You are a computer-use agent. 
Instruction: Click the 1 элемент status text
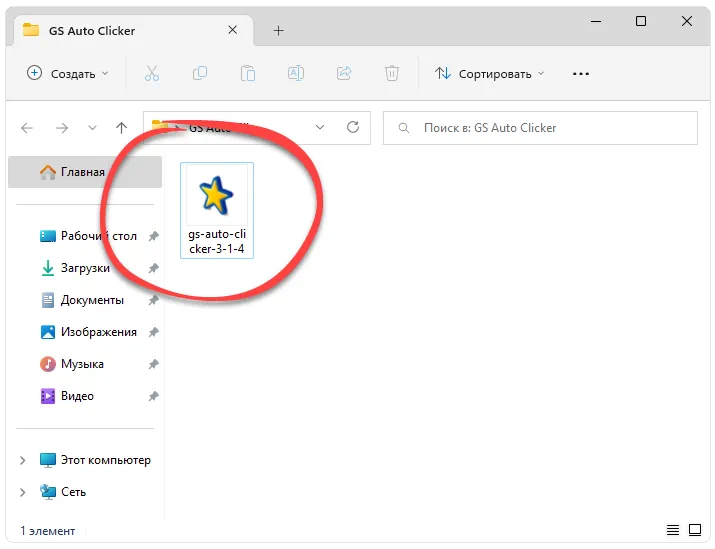click(x=47, y=531)
